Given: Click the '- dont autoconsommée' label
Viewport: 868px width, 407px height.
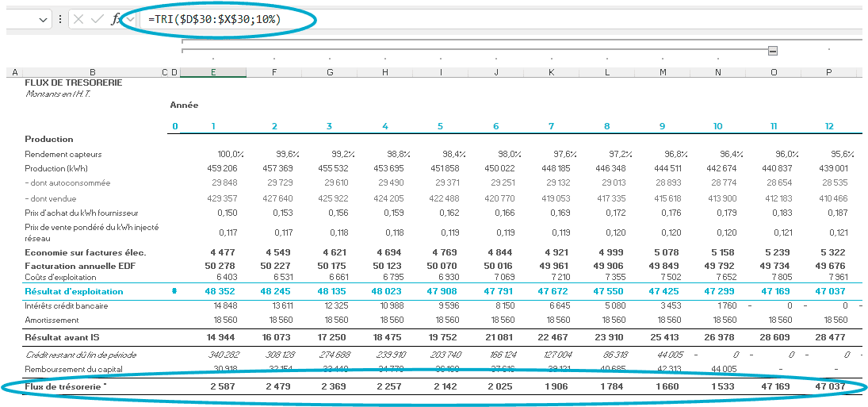Looking at the screenshot, I should (67, 182).
